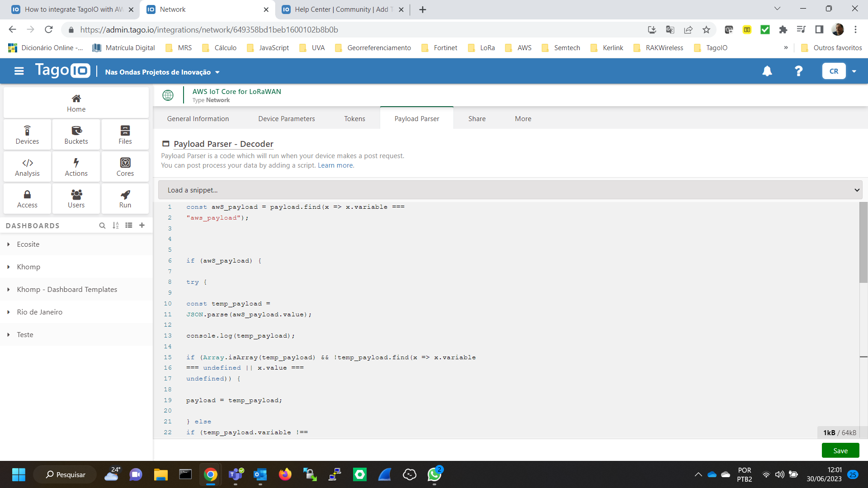This screenshot has height=488, width=868.
Task: Open the Analysis section
Action: point(27,167)
